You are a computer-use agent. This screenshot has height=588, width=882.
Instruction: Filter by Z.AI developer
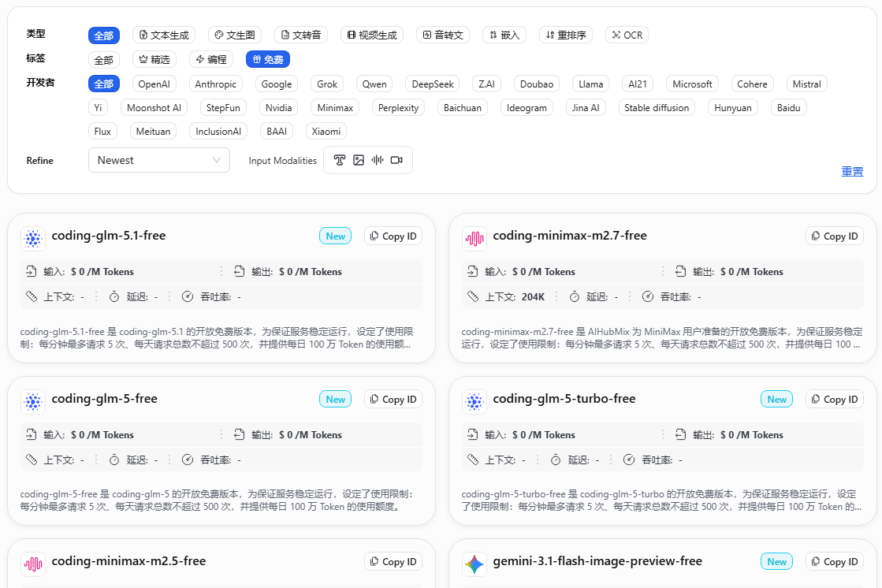coord(486,84)
